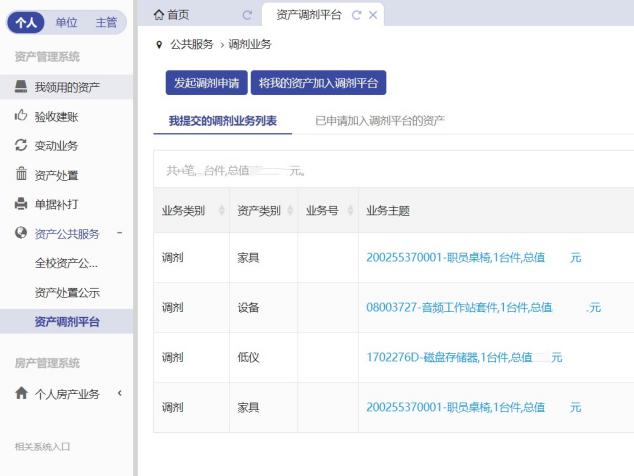Click the thumbs-up icon for 验收建账

click(x=21, y=116)
